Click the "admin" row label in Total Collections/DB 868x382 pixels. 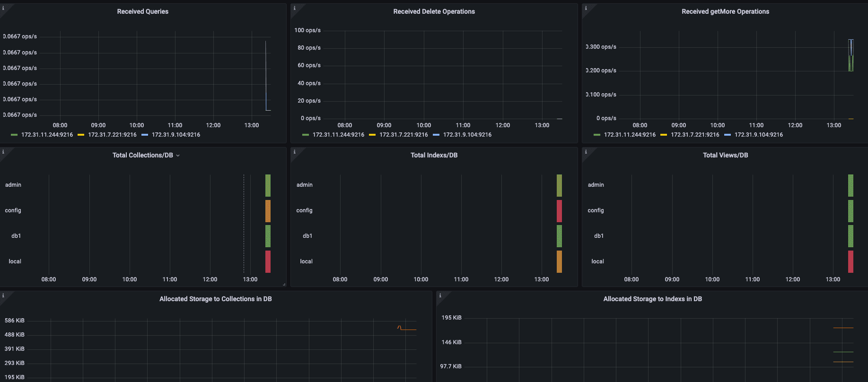(x=13, y=185)
